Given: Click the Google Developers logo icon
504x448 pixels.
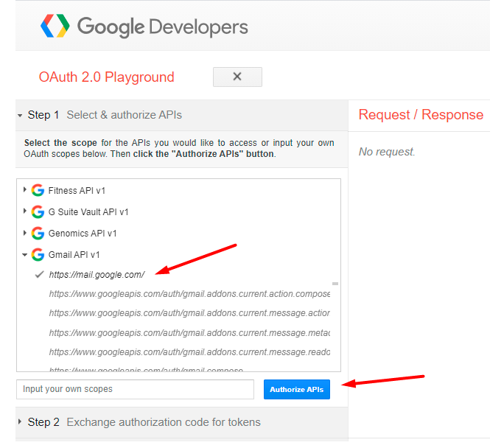Looking at the screenshot, I should tap(55, 26).
